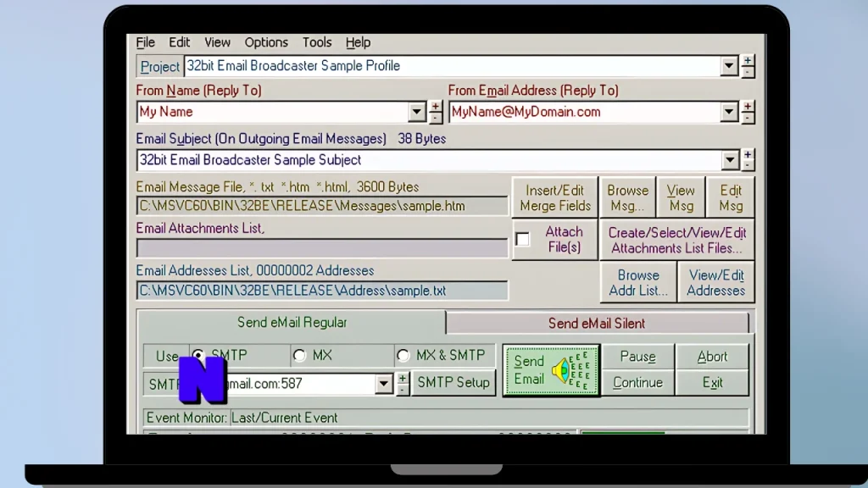Expand the SMTP server dropdown arrow

tap(383, 384)
